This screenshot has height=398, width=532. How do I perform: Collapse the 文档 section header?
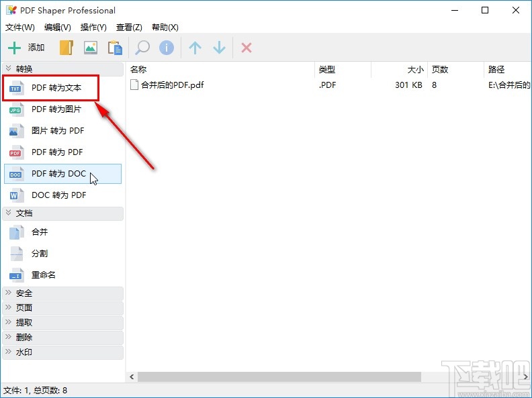(x=62, y=213)
